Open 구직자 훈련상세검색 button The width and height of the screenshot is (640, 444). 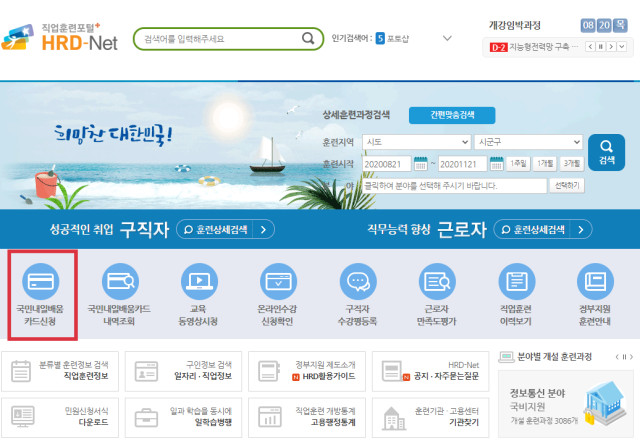225,229
